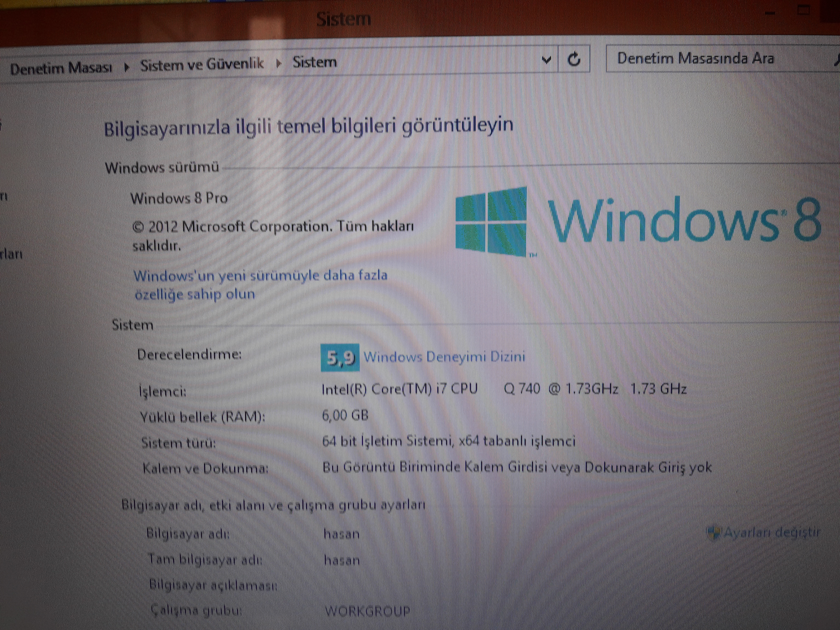Select the 'Windows 8 Pro' edition text
The image size is (840, 630).
(x=179, y=198)
